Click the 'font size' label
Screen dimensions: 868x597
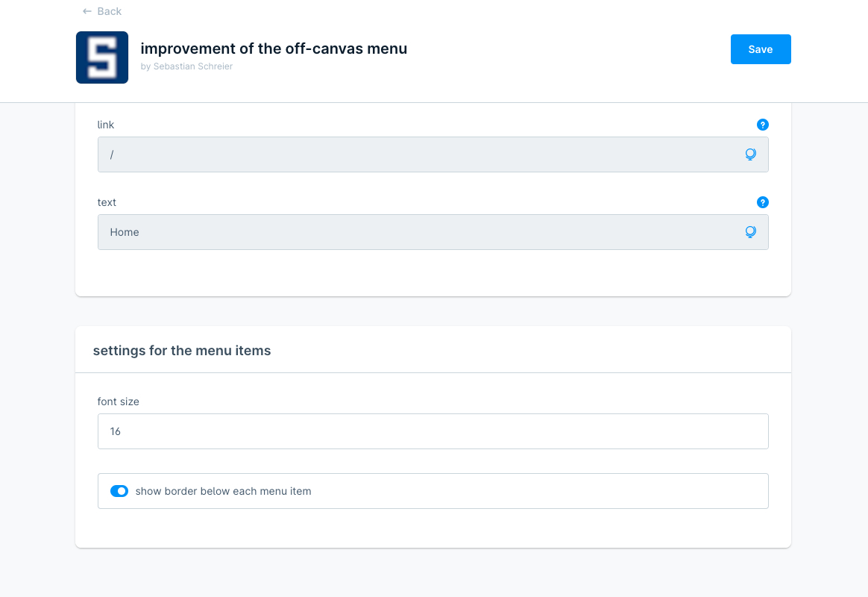[x=119, y=401]
